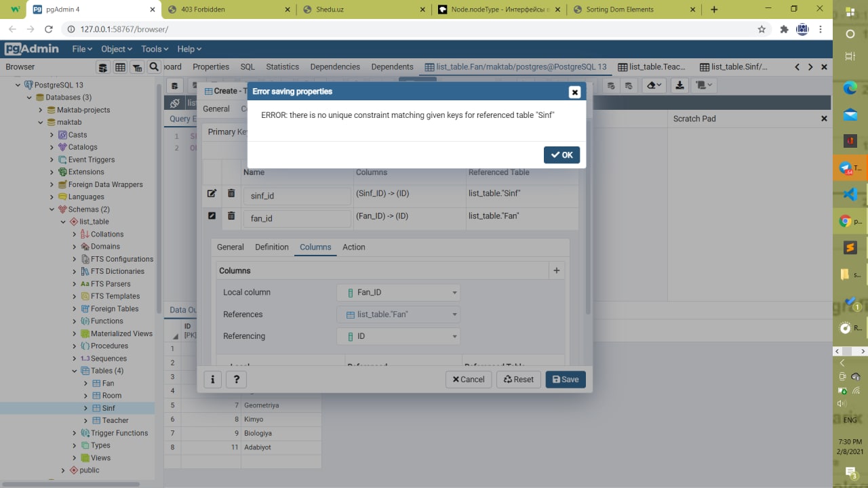
Task: Expand the Trigger Functions node
Action: 75,433
